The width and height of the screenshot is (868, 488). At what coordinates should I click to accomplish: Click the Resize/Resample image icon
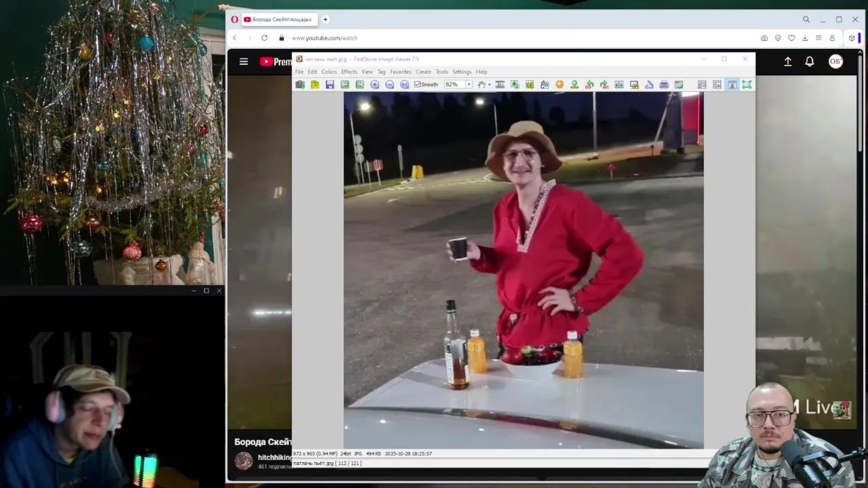(x=515, y=85)
